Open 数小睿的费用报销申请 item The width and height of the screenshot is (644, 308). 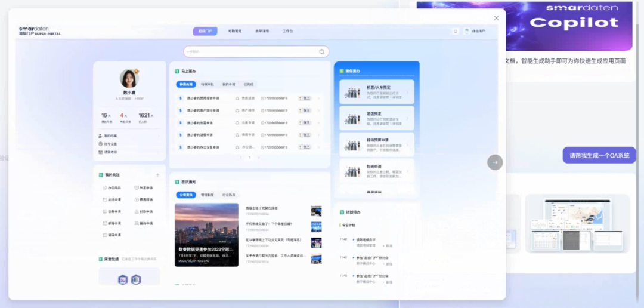pyautogui.click(x=203, y=98)
